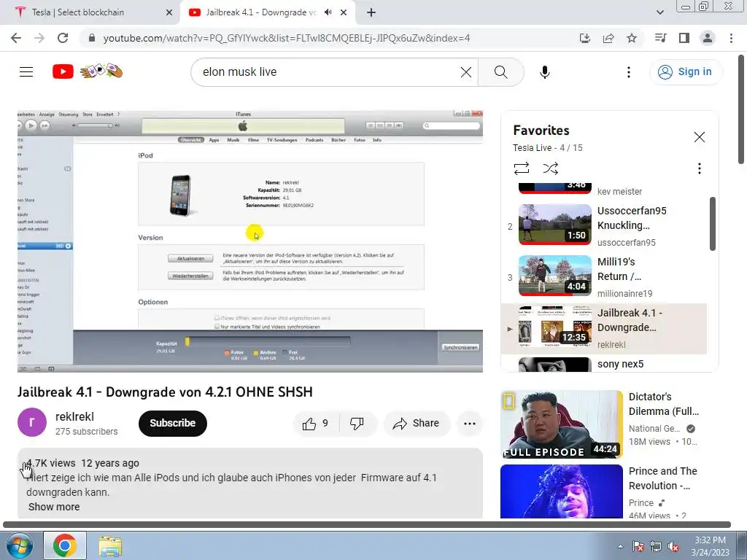Show hidden tray icons arrow

[620, 546]
